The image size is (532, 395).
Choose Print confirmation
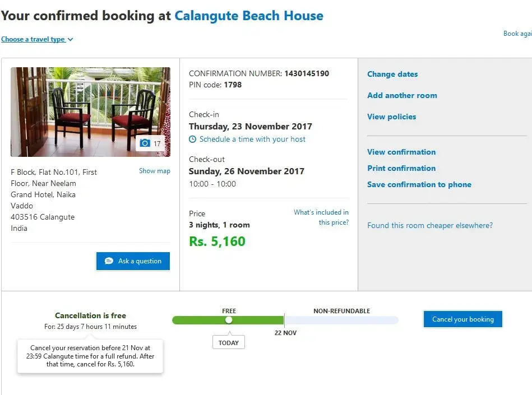401,168
